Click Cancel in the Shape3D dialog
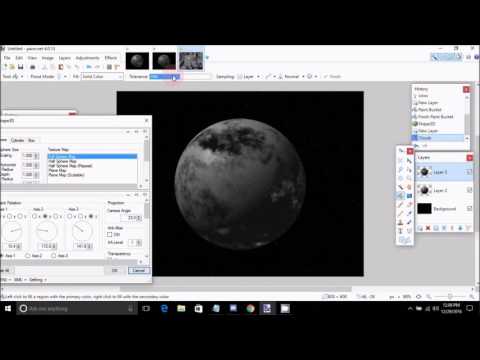This screenshot has height=360, width=480. 139,270
